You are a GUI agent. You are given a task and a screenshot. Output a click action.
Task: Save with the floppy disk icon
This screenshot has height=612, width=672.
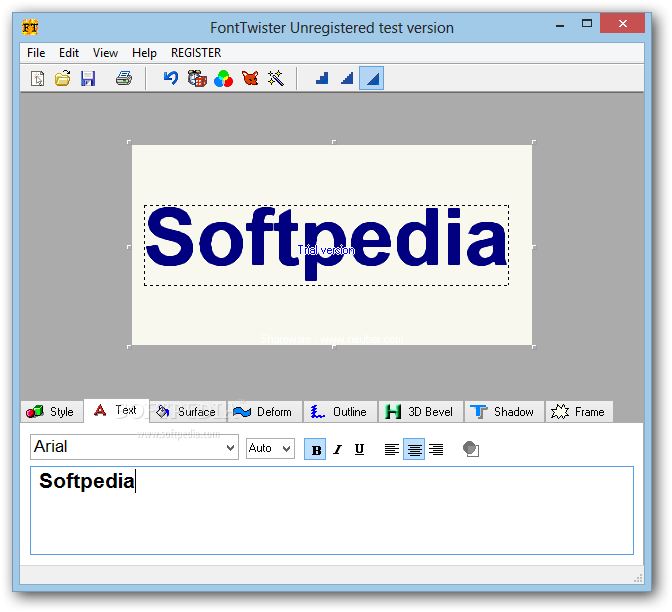[88, 78]
